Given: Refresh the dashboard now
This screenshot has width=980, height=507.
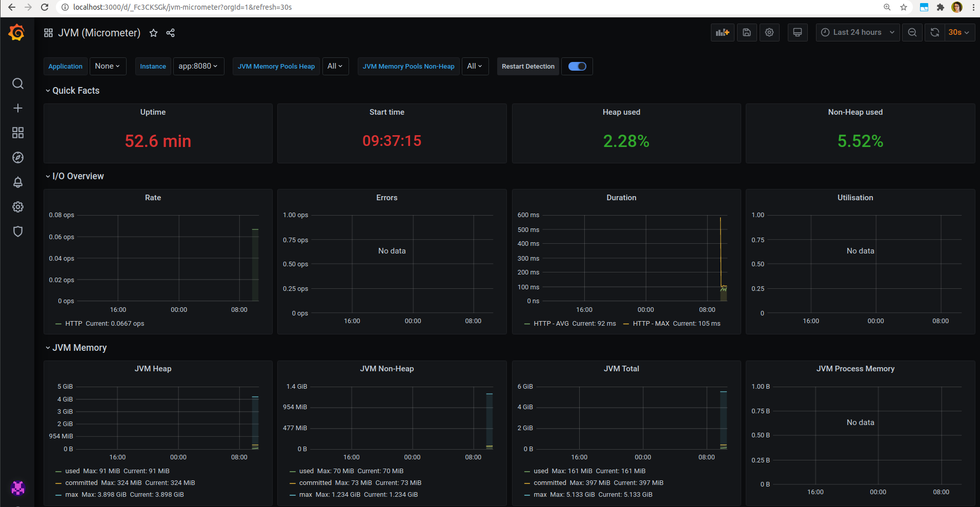Looking at the screenshot, I should (935, 32).
